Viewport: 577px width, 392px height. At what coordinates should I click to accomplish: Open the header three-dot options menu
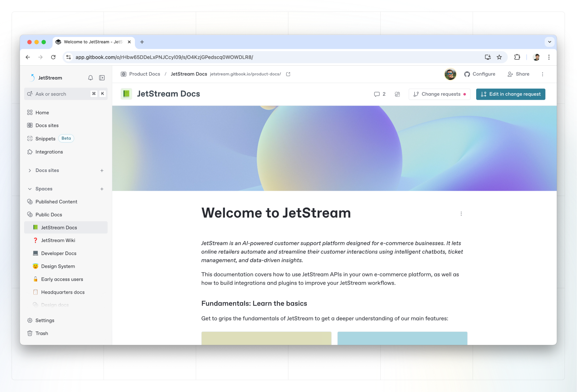point(543,74)
